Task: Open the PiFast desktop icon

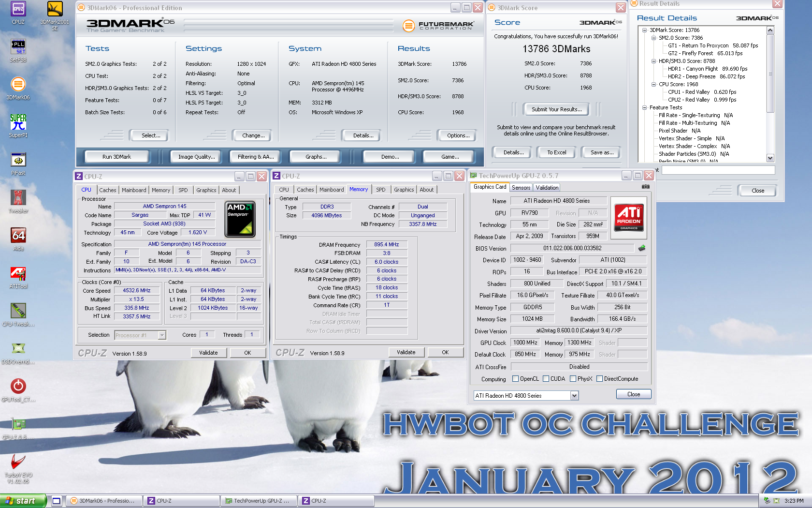Action: click(18, 164)
